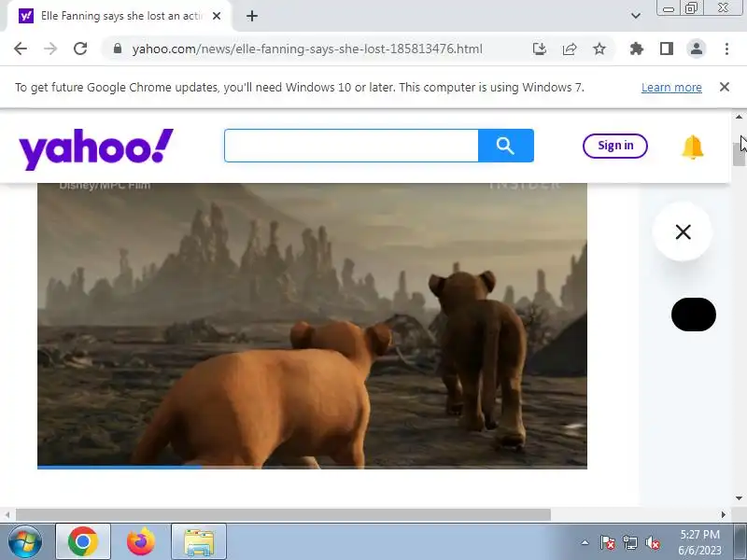Viewport: 747px width, 560px height.
Task: Click the Action Center flag icon
Action: 608,542
